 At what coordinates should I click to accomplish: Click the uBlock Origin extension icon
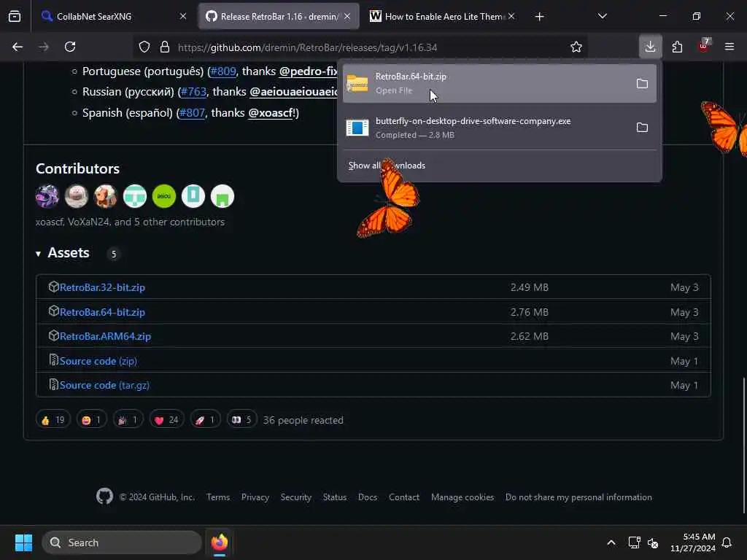[703, 46]
